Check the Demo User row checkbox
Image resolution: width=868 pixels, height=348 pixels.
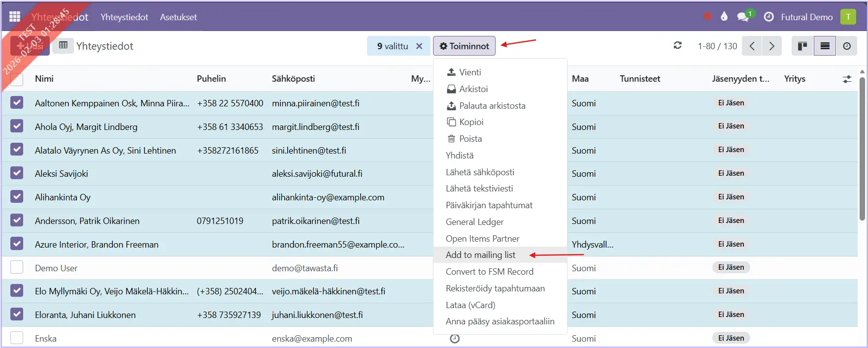click(17, 267)
